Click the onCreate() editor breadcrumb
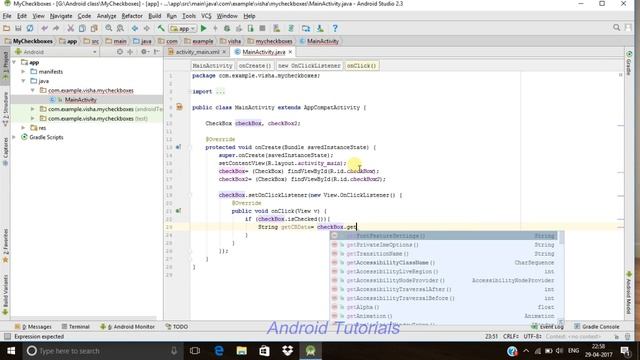The height and width of the screenshot is (360, 640). coord(255,66)
